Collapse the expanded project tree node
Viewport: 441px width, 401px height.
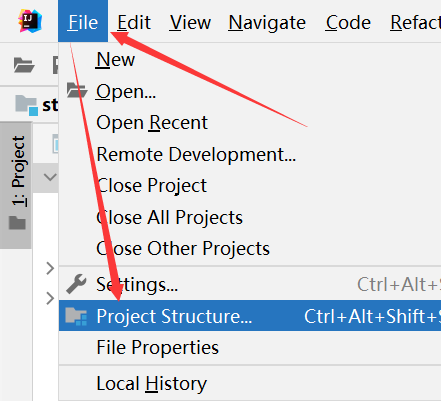[x=50, y=177]
